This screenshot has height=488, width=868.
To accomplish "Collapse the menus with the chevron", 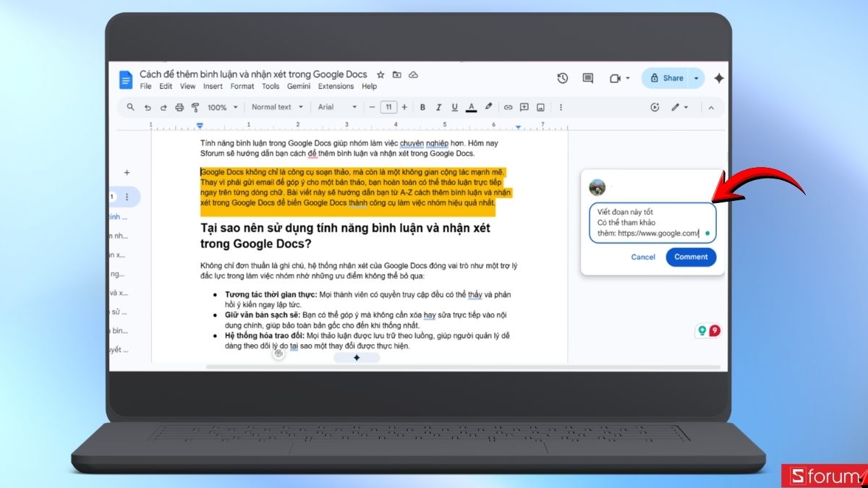I will (711, 107).
